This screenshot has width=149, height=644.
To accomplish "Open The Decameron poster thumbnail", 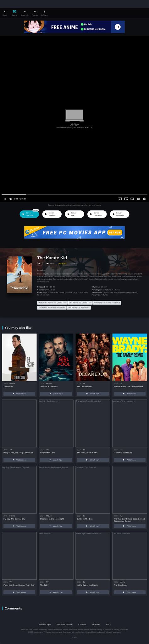I will click(x=93, y=357).
